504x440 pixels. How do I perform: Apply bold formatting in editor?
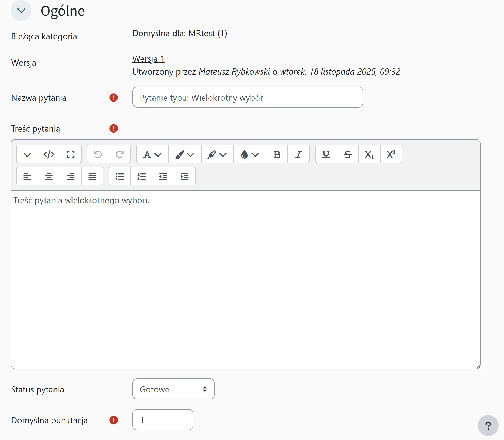tap(277, 154)
